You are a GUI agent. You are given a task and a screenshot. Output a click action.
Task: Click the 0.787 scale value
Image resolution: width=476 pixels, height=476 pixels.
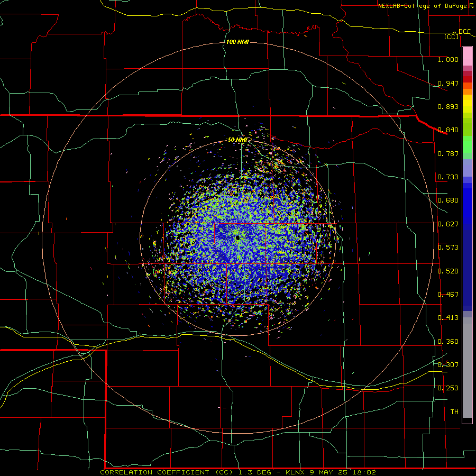[448, 153]
